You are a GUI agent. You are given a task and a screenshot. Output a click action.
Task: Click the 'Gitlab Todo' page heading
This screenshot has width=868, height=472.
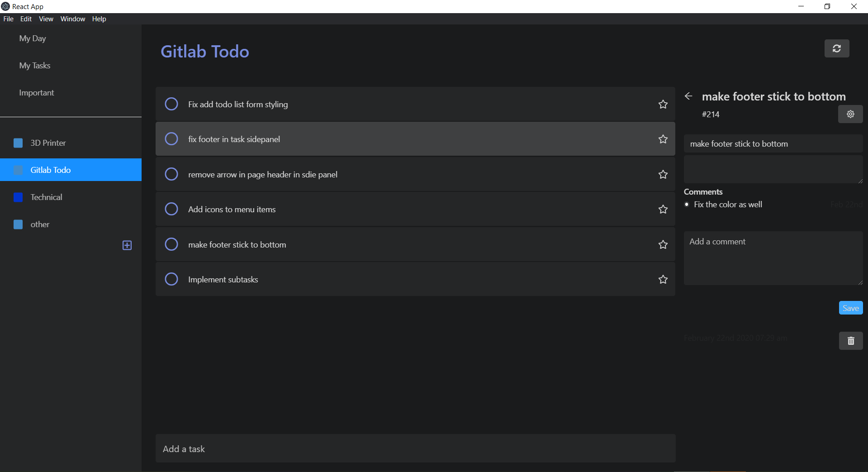pos(205,52)
